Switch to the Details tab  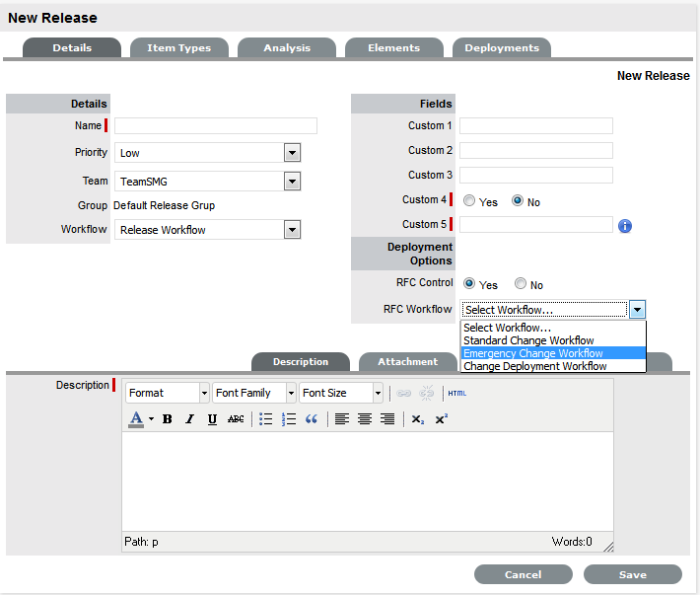point(72,47)
